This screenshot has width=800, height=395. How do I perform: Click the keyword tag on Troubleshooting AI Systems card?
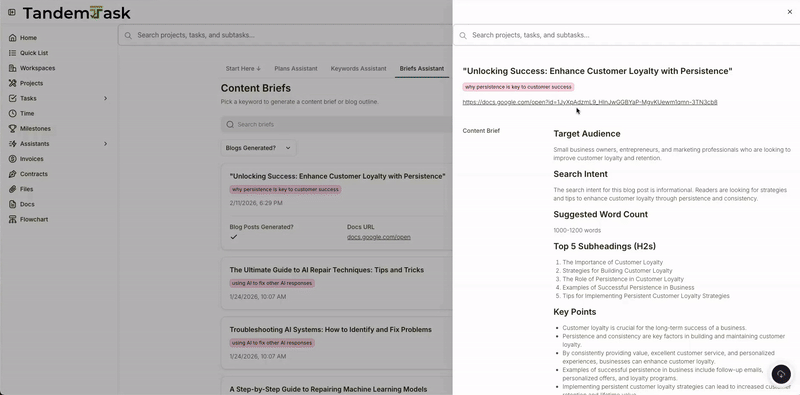(x=272, y=343)
